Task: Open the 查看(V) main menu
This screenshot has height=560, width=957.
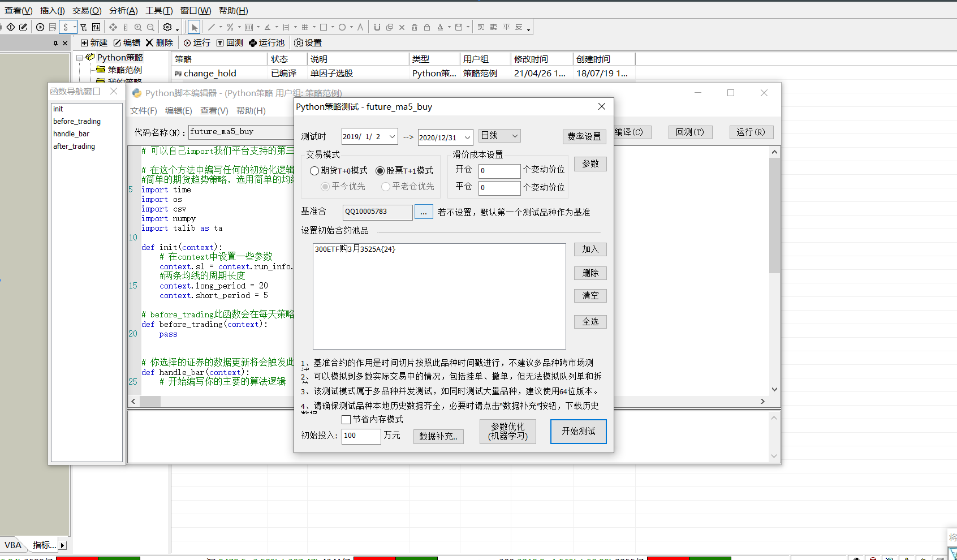Action: pyautogui.click(x=19, y=11)
